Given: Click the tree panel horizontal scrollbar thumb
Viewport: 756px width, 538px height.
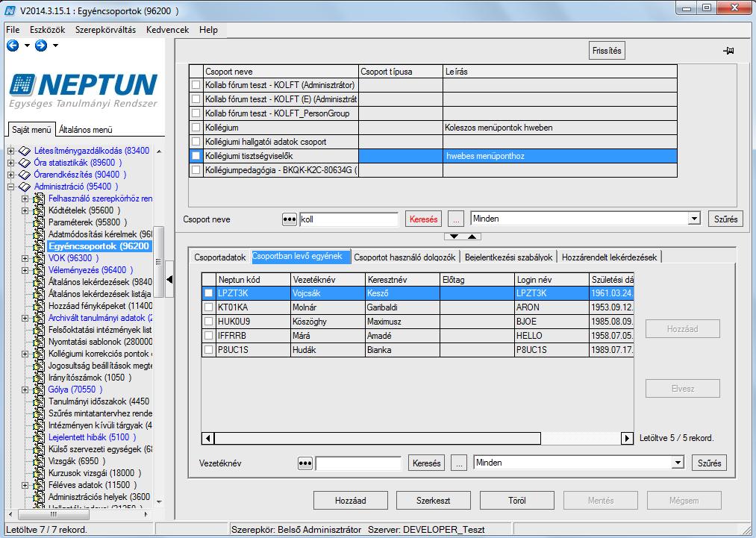Looking at the screenshot, I should (53, 514).
